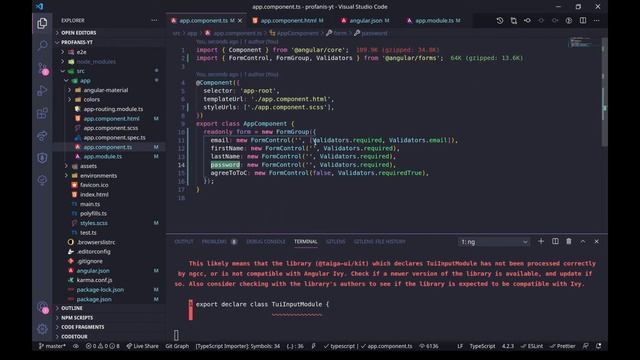
Task: Open Git Graph from status bar
Action: (x=177, y=346)
